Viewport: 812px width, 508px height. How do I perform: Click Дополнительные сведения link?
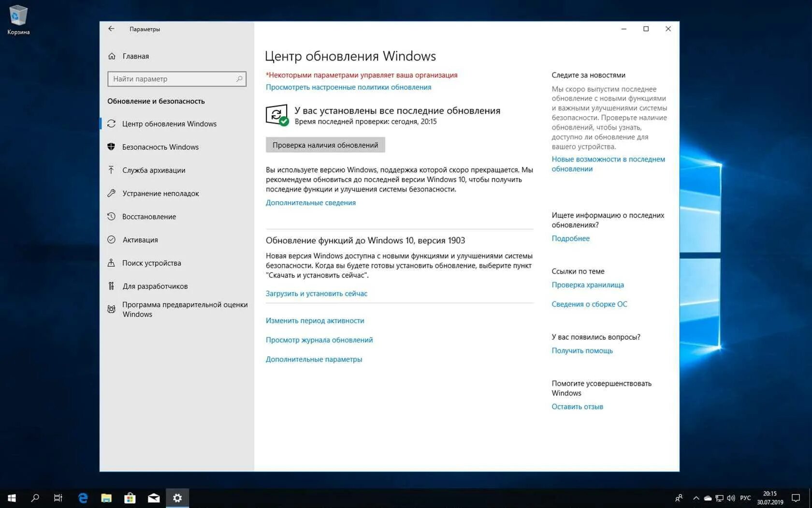click(x=311, y=203)
